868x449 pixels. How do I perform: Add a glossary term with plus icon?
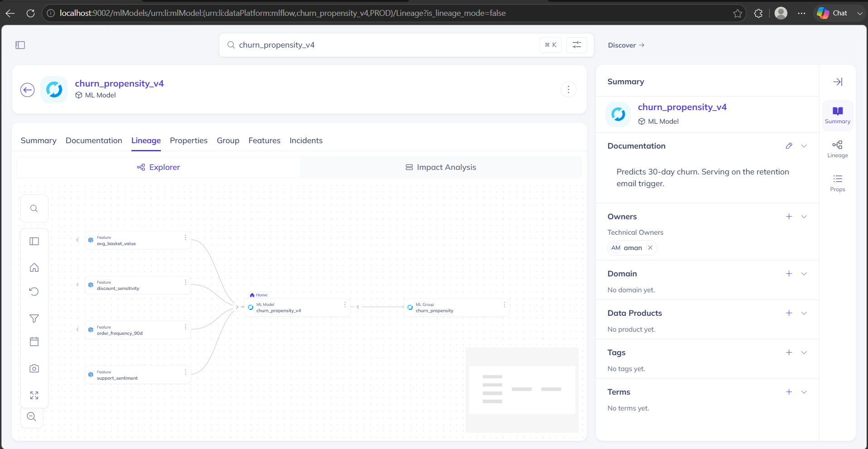point(789,392)
